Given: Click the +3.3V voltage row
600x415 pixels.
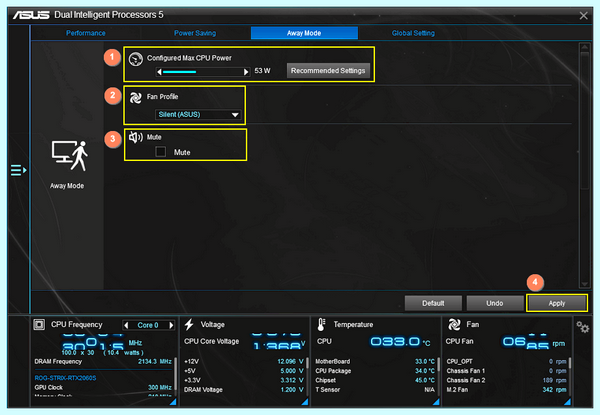Looking at the screenshot, I should click(244, 381).
